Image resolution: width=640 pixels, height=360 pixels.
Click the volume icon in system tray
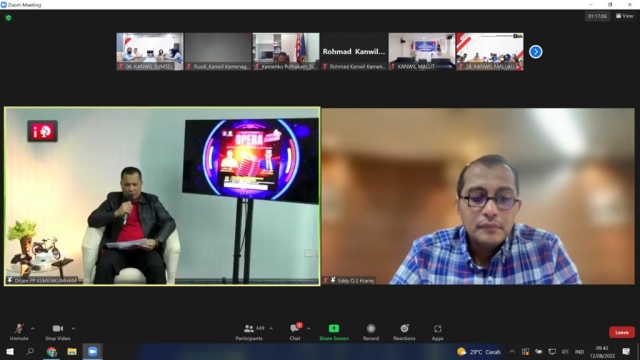pos(565,352)
